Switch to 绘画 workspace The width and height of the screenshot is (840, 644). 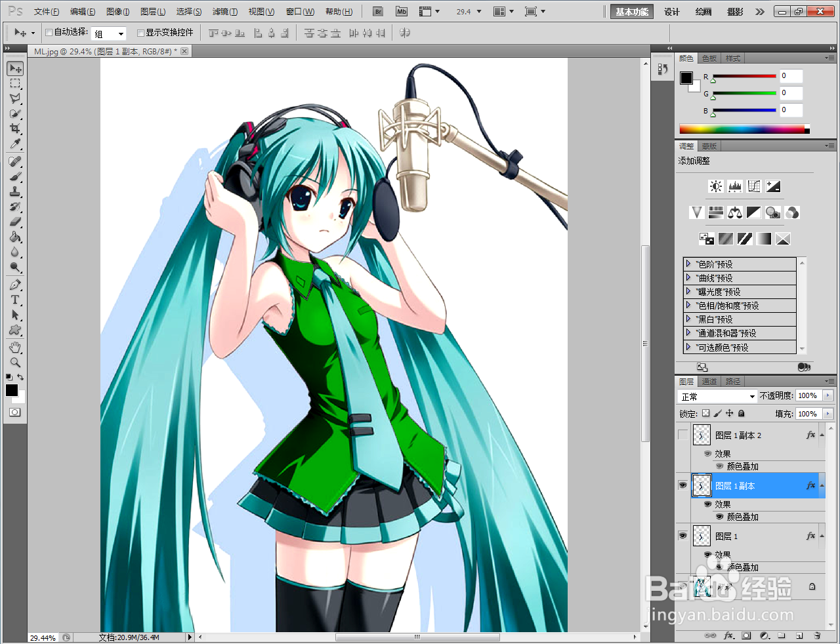point(703,12)
